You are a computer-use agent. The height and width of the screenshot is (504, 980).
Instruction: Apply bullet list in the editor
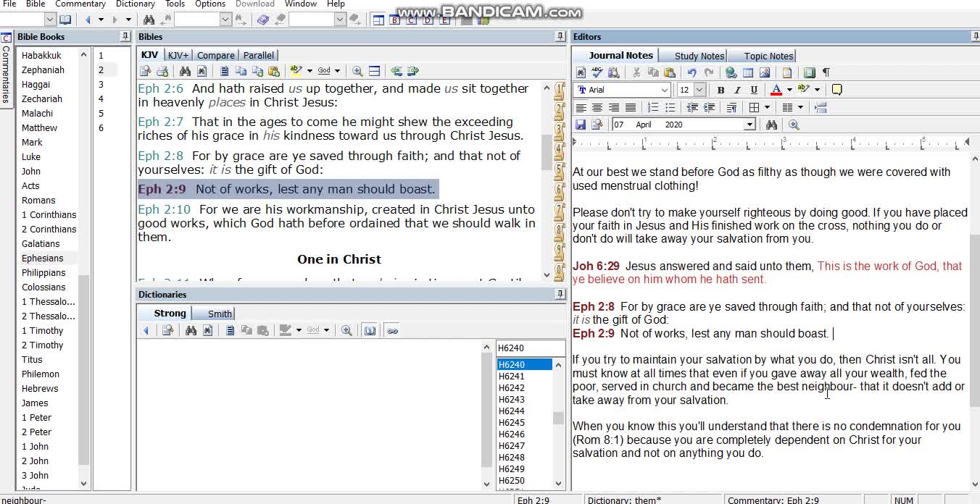coord(670,107)
